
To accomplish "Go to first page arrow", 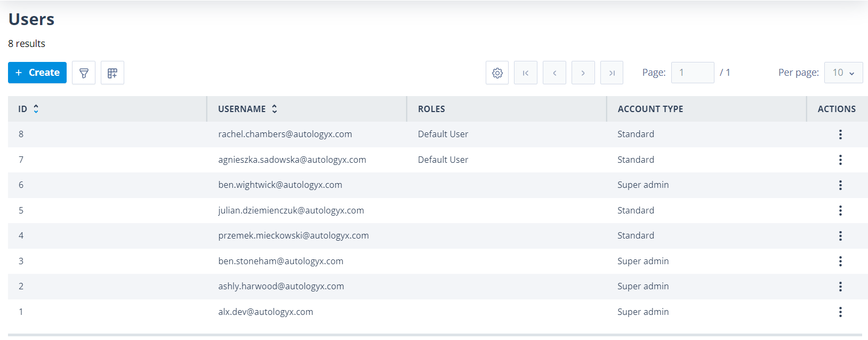I will click(x=526, y=73).
